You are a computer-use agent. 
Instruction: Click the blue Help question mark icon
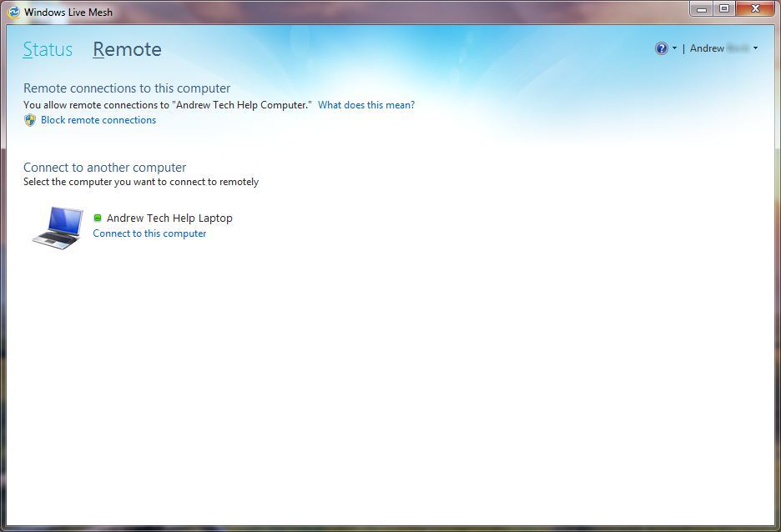coord(661,48)
